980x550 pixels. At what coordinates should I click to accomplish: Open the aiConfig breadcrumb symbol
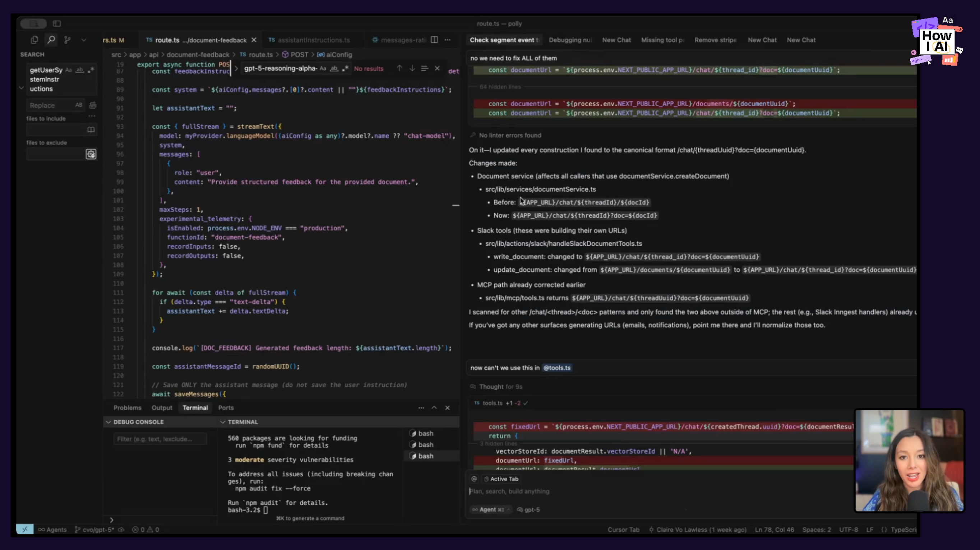tap(335, 55)
